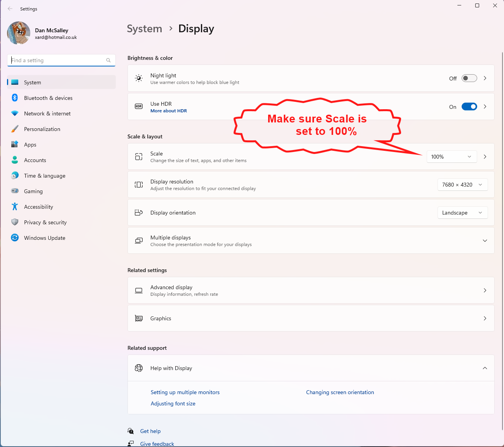The image size is (504, 447).
Task: Select Apps in the sidebar
Action: 30,145
